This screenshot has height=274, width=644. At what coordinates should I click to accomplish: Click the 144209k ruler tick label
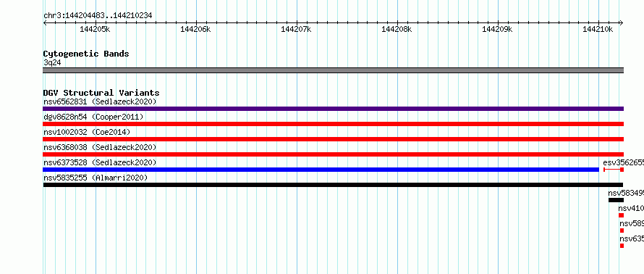(x=497, y=29)
